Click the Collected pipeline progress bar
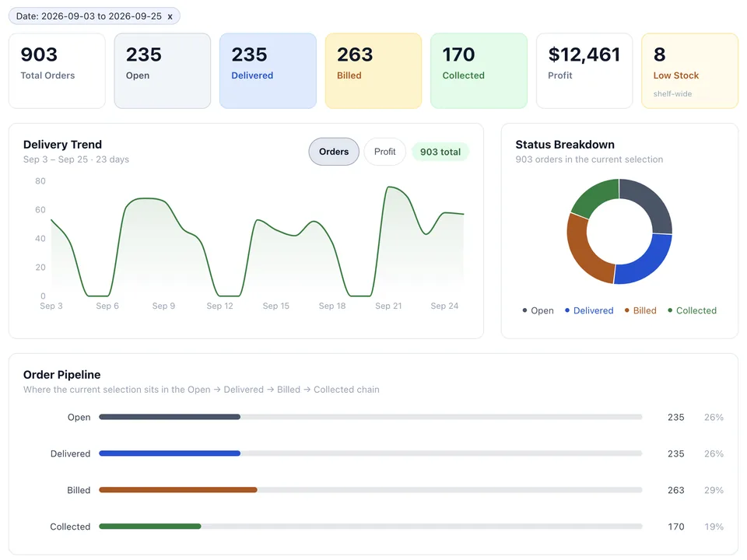The height and width of the screenshot is (560, 747). 370,527
